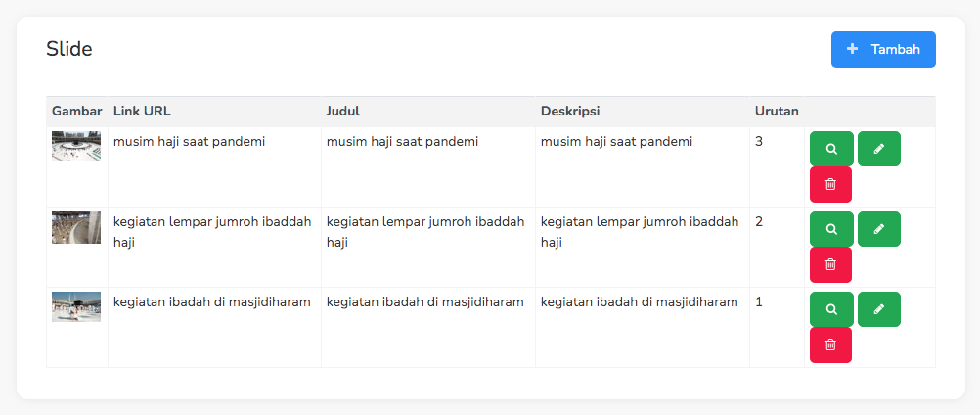The image size is (980, 415).
Task: Click the Urutan column header
Action: coord(777,111)
